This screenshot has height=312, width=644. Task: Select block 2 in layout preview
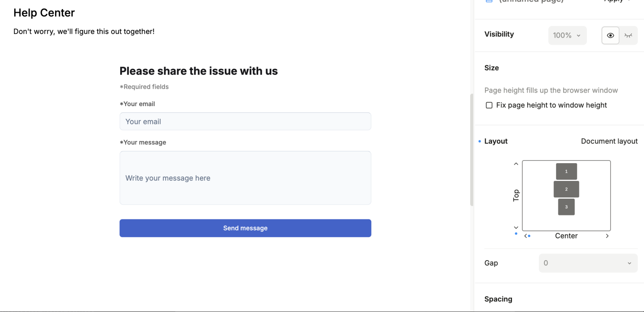coord(566,189)
